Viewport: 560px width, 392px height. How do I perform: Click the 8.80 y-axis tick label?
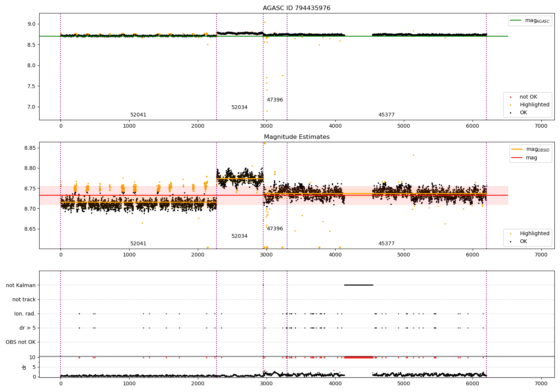tap(30, 168)
